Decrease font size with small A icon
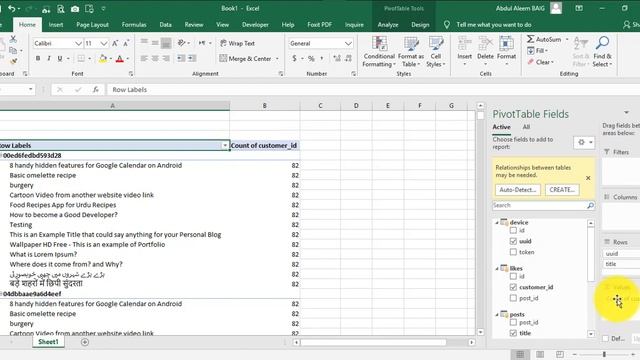This screenshot has height=360, width=640. click(x=126, y=43)
